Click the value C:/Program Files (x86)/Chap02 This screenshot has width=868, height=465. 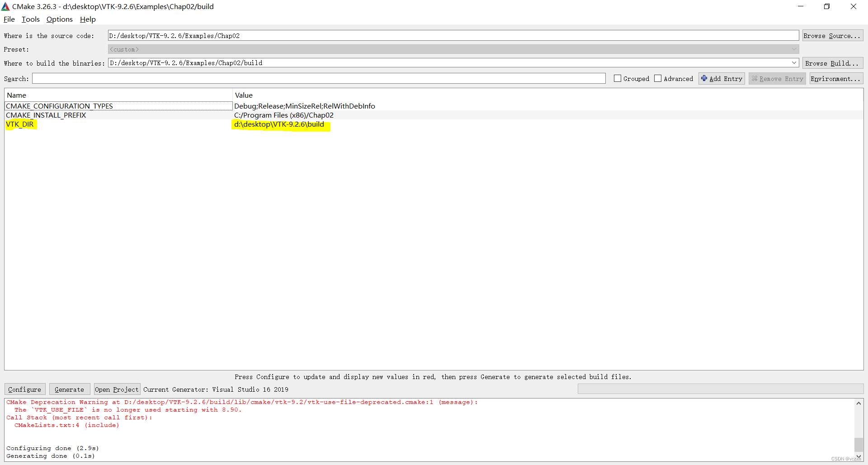(283, 115)
